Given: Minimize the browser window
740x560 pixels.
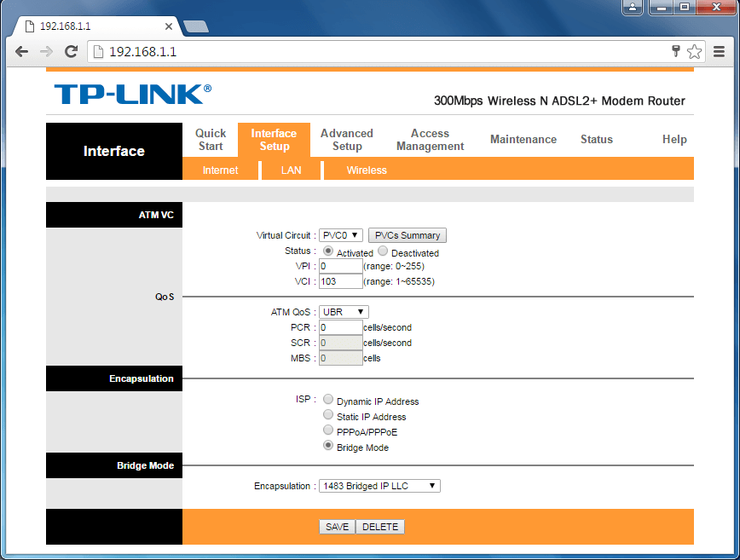Looking at the screenshot, I should pyautogui.click(x=661, y=7).
